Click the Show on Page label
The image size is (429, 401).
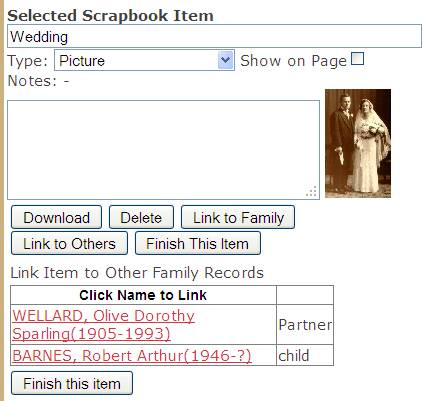(294, 61)
